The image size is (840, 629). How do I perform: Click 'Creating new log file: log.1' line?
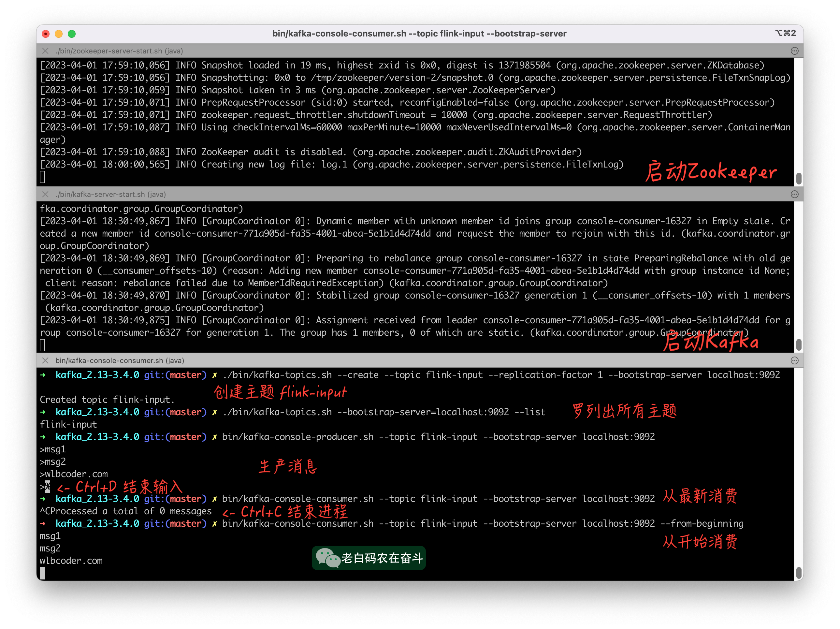331,165
